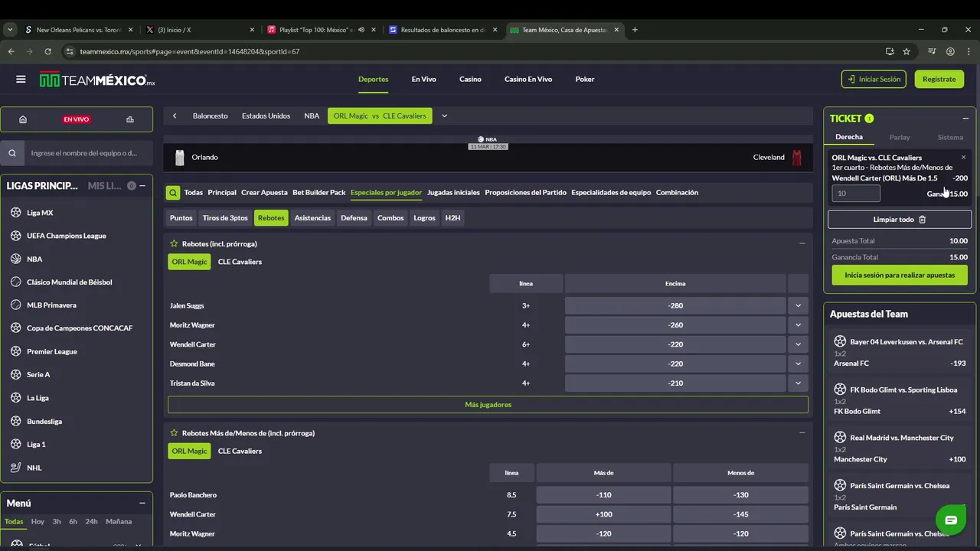Minimize the Ticket panel

(965, 119)
